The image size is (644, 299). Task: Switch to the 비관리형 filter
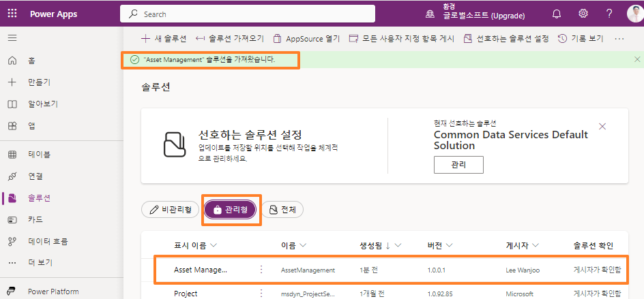[170, 210]
